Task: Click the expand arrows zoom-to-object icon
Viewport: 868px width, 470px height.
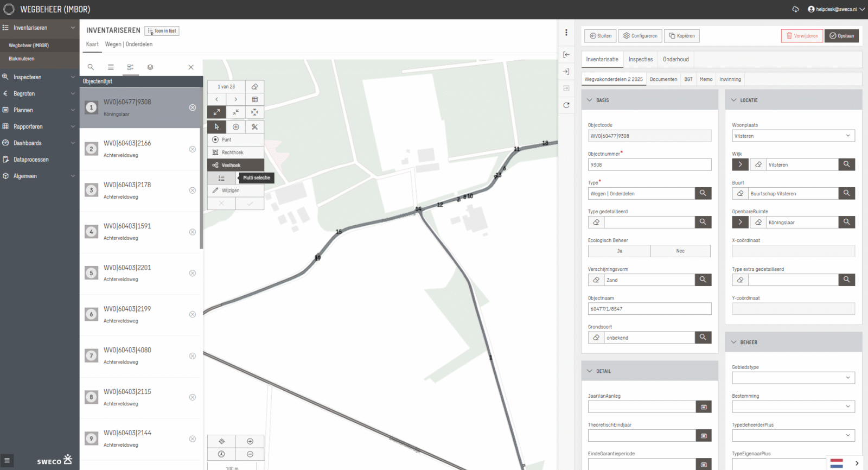Action: click(216, 112)
